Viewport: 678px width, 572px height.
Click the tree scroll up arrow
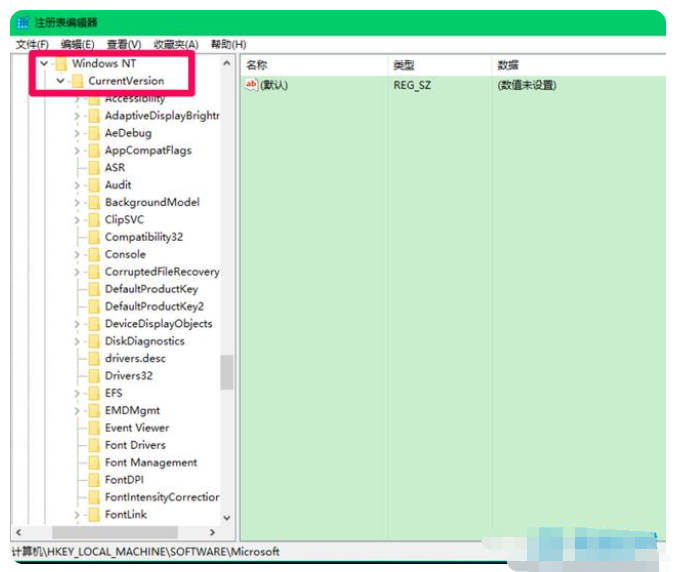[x=227, y=64]
